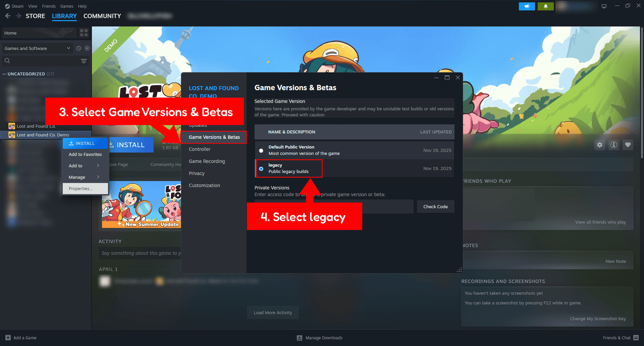
Task: Click Manage Downloads in the bottom bar
Action: (x=320, y=338)
